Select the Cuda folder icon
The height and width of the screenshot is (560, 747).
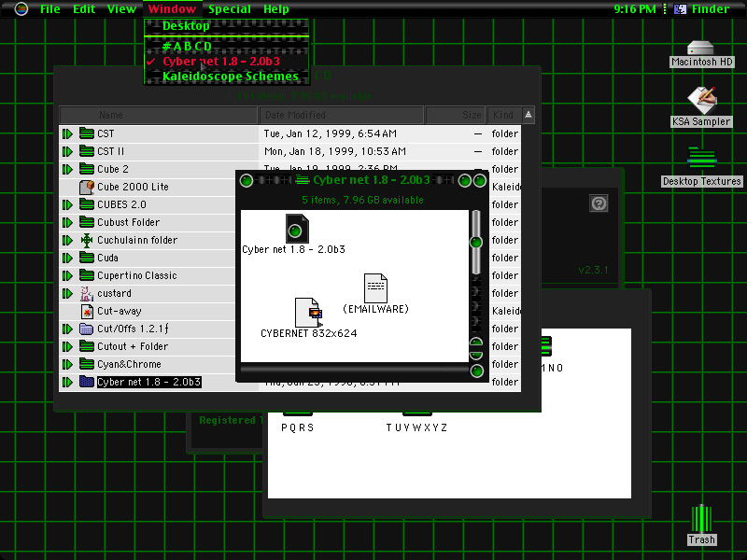click(86, 258)
